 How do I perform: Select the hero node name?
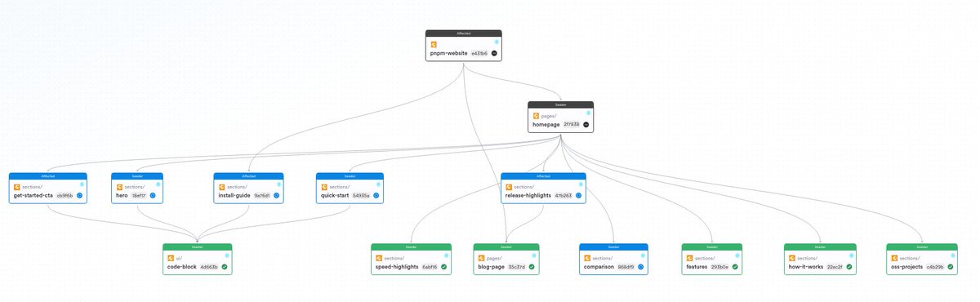tap(122, 196)
